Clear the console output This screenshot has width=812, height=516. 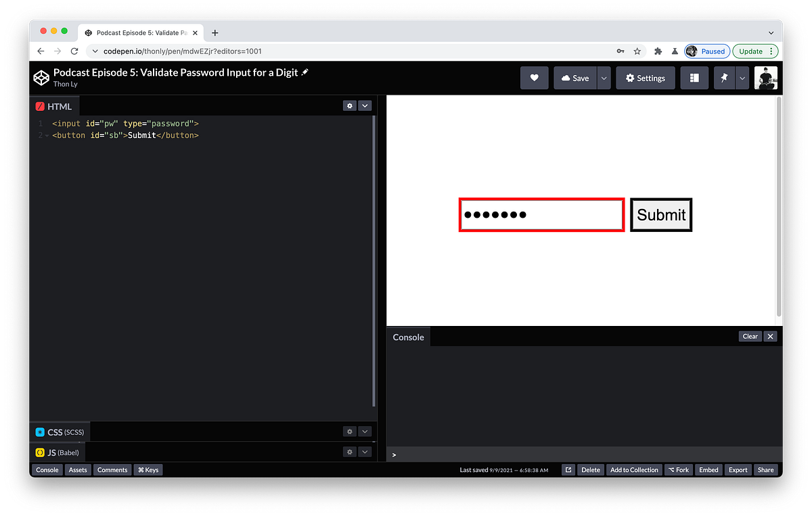(750, 336)
